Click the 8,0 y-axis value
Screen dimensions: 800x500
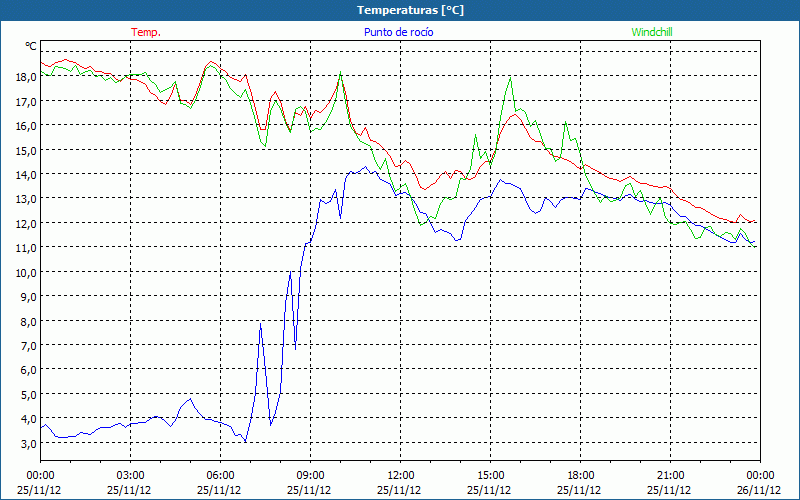pos(29,321)
